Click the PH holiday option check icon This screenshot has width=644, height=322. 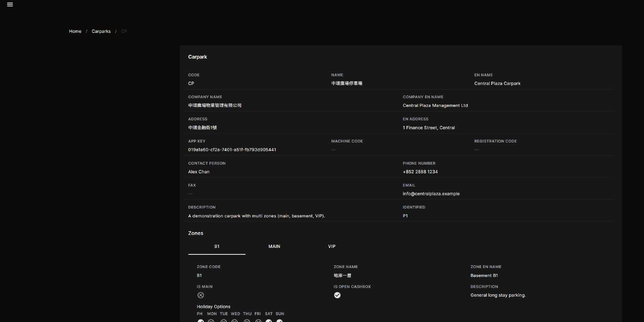tap(200, 321)
